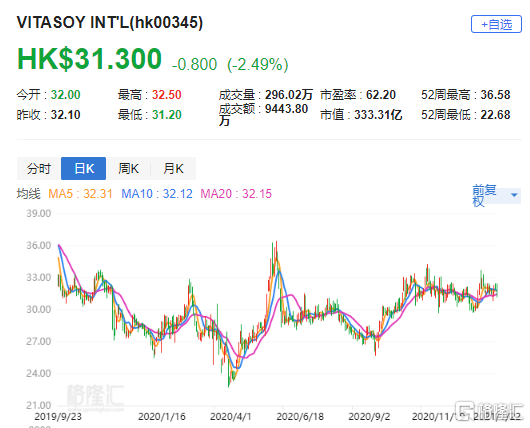Image resolution: width=530 pixels, height=428 pixels.
Task: Click 52周最高 value 36.58
Action: point(496,95)
